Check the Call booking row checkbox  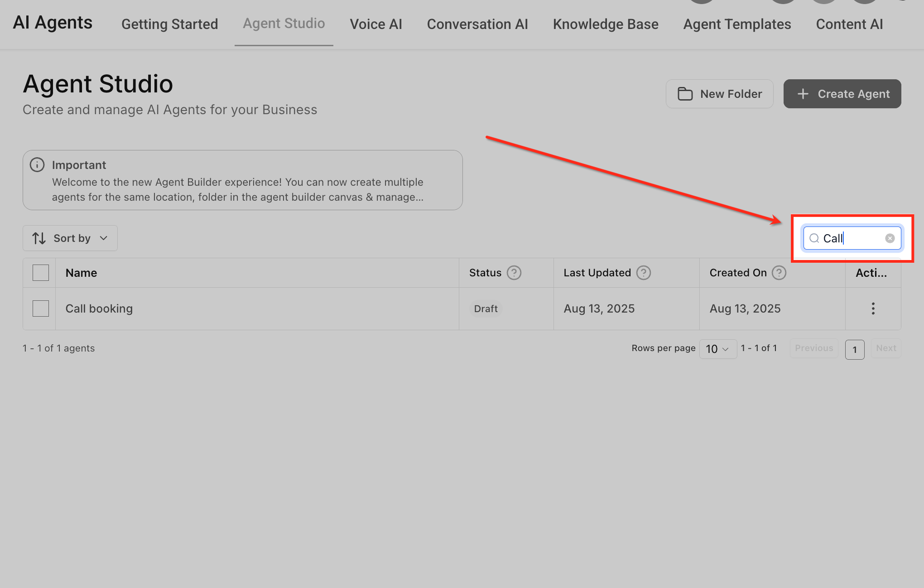[41, 308]
